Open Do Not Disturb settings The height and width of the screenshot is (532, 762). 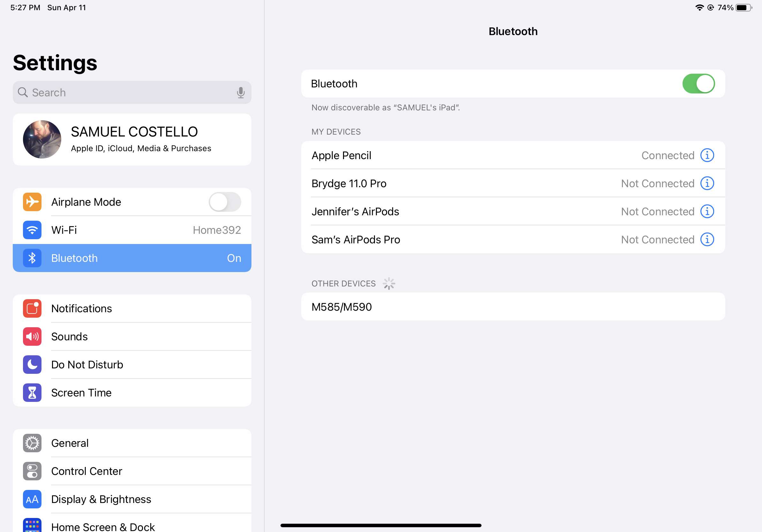tap(132, 365)
